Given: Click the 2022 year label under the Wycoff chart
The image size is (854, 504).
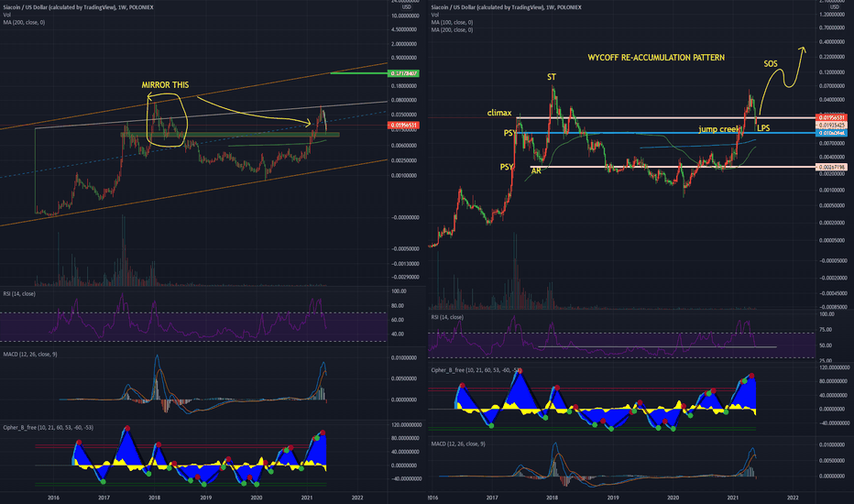Looking at the screenshot, I should pyautogui.click(x=793, y=498).
